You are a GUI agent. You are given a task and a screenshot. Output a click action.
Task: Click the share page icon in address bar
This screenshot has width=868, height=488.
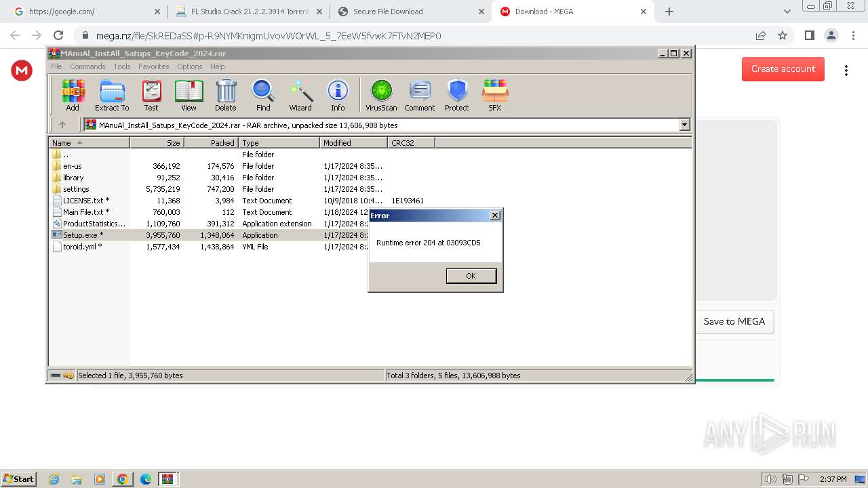pos(761,35)
